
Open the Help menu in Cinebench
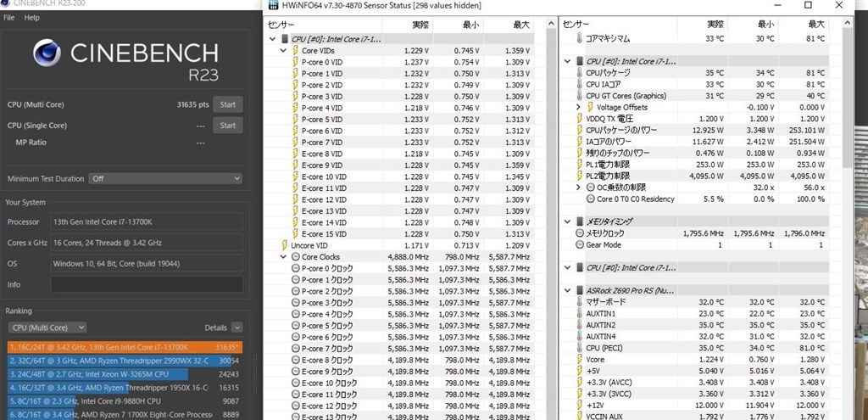pos(32,18)
